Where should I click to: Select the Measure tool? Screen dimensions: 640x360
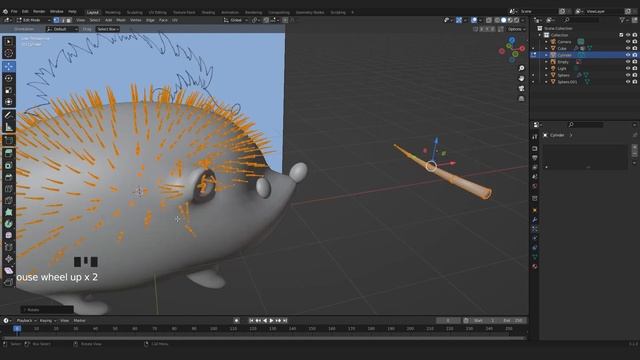coord(9,127)
